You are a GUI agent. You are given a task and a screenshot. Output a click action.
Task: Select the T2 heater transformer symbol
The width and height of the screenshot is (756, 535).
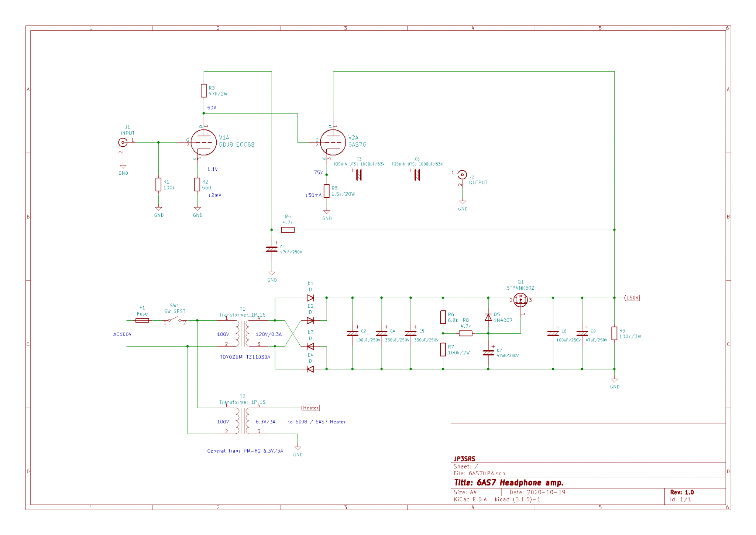click(242, 421)
